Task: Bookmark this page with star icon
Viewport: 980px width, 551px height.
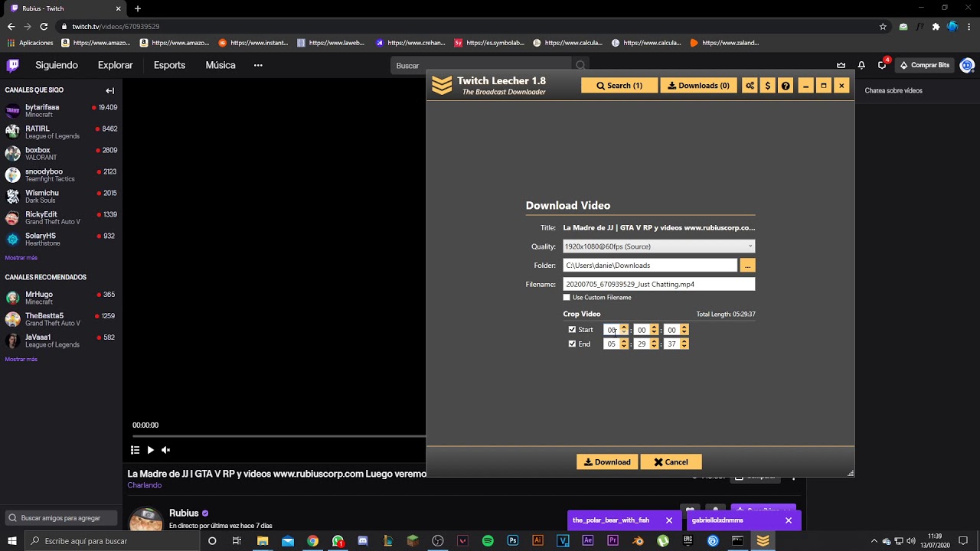Action: click(x=883, y=26)
